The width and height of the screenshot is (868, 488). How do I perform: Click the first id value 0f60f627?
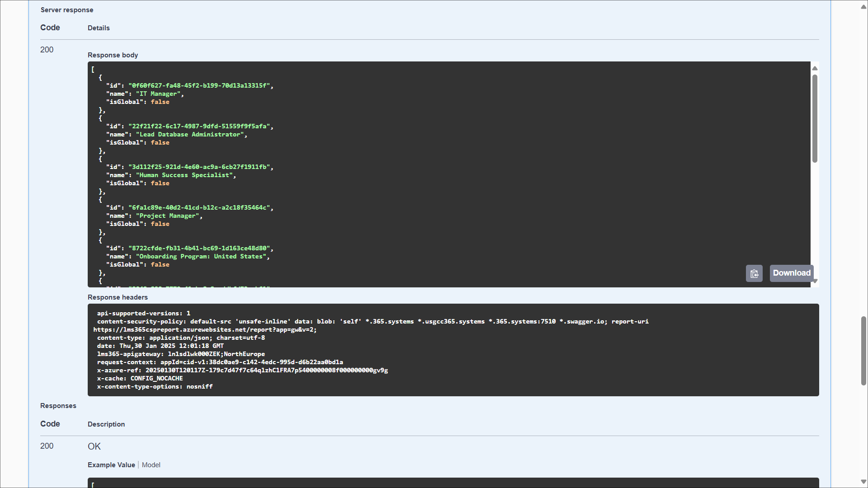[199, 86]
